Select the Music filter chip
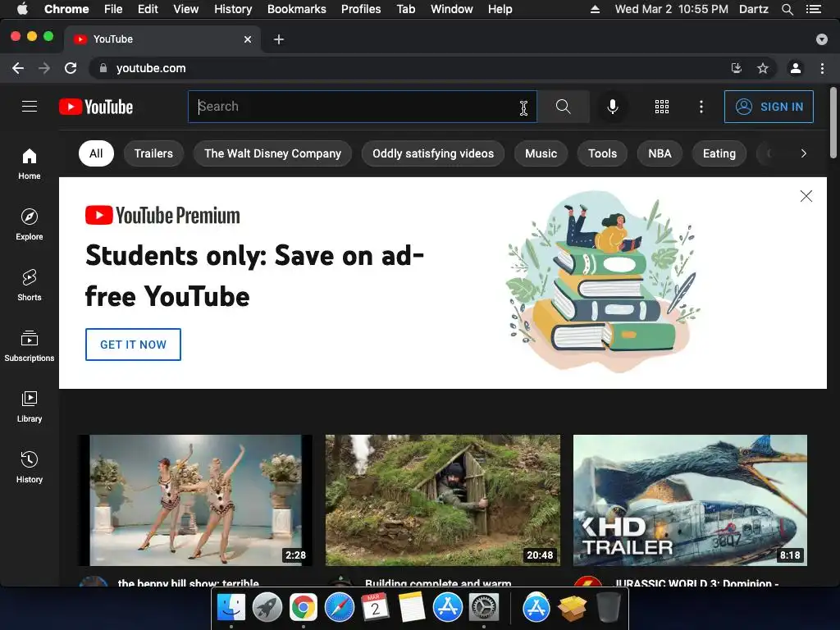The image size is (840, 630). pos(541,153)
